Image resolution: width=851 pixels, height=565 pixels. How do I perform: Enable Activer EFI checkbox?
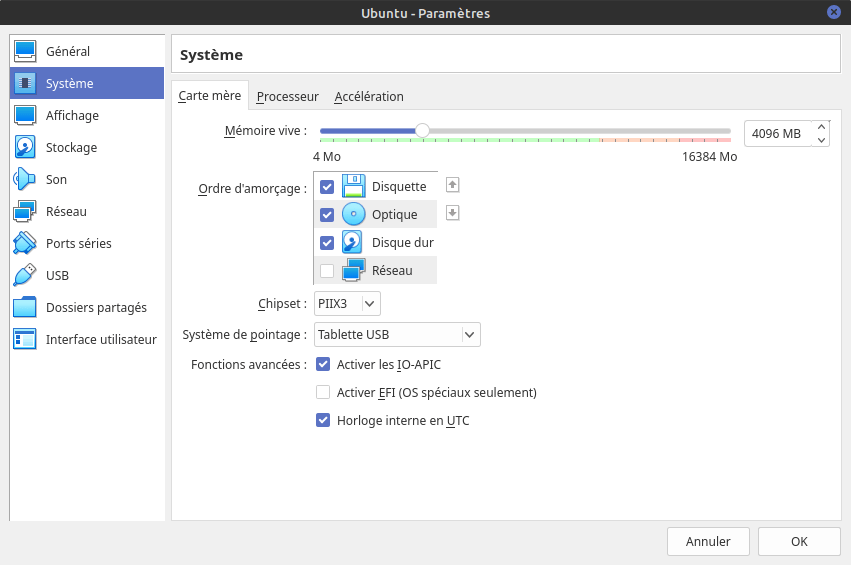click(323, 392)
